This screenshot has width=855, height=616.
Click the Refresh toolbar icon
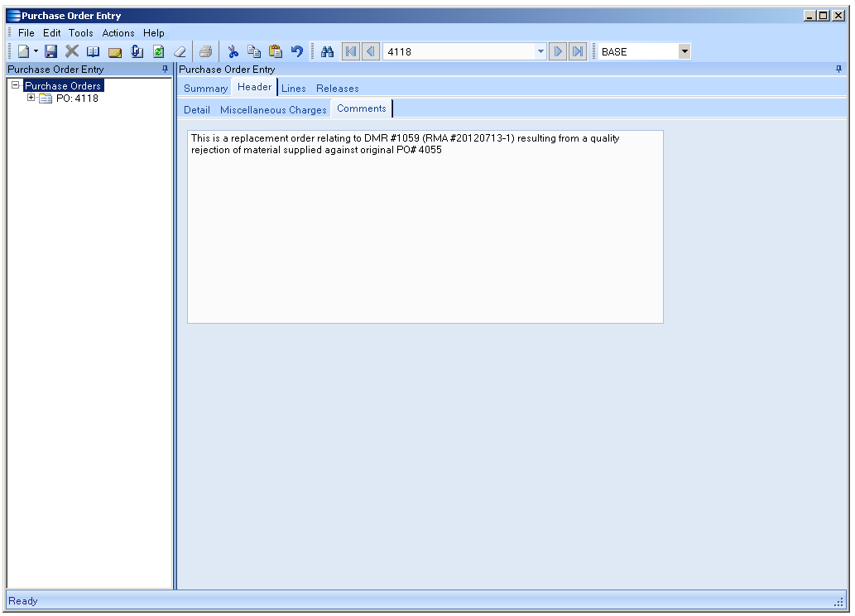click(x=158, y=51)
